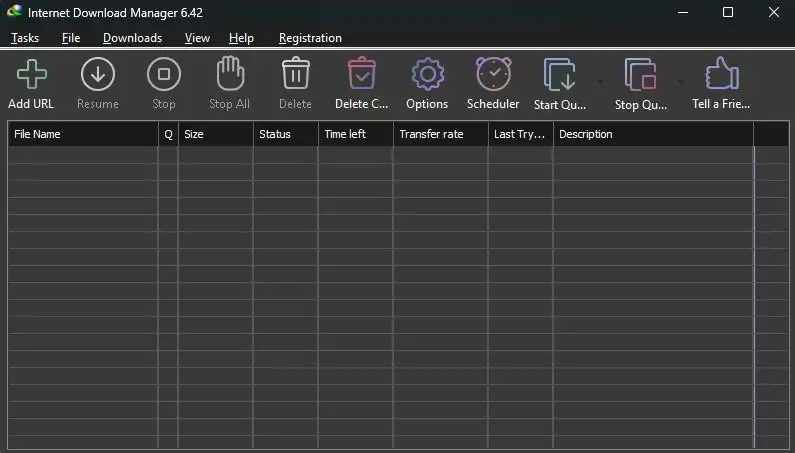Click the Add URL plus icon
This screenshot has width=795, height=453.
[31, 75]
